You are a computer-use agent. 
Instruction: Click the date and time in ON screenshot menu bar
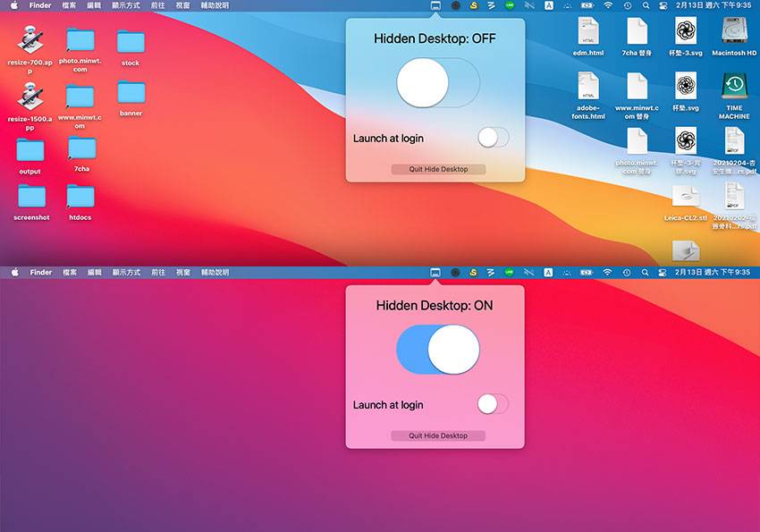[713, 273]
